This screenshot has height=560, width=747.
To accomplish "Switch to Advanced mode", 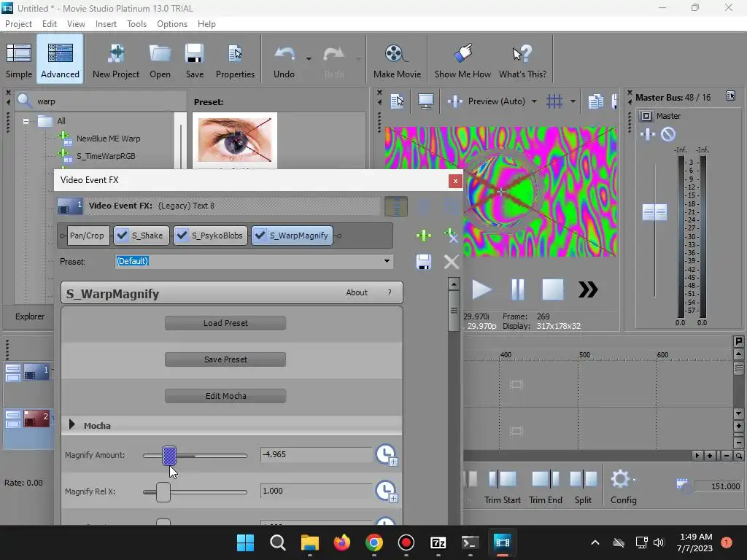I will click(60, 61).
